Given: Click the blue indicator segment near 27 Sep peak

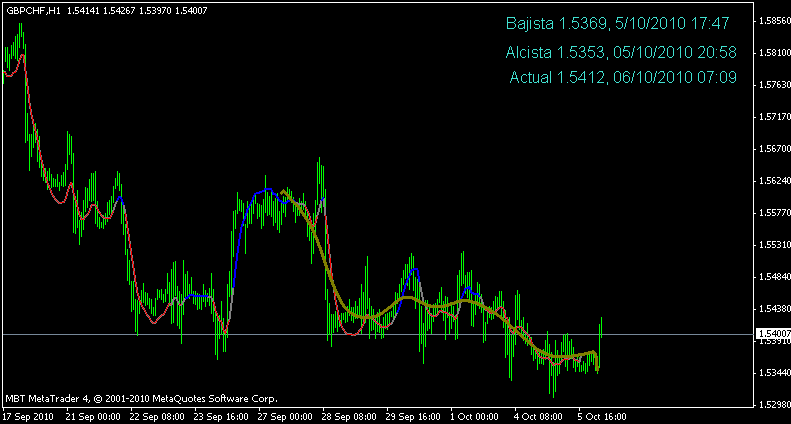Looking at the screenshot, I should pos(265,189).
